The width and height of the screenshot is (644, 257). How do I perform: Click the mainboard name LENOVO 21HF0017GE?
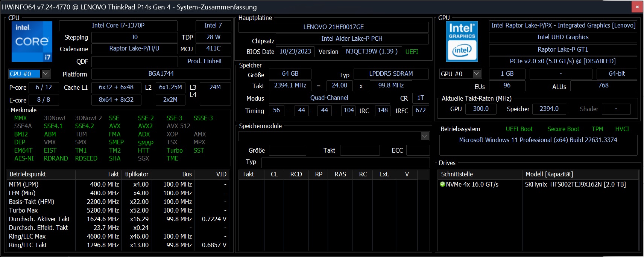(333, 27)
